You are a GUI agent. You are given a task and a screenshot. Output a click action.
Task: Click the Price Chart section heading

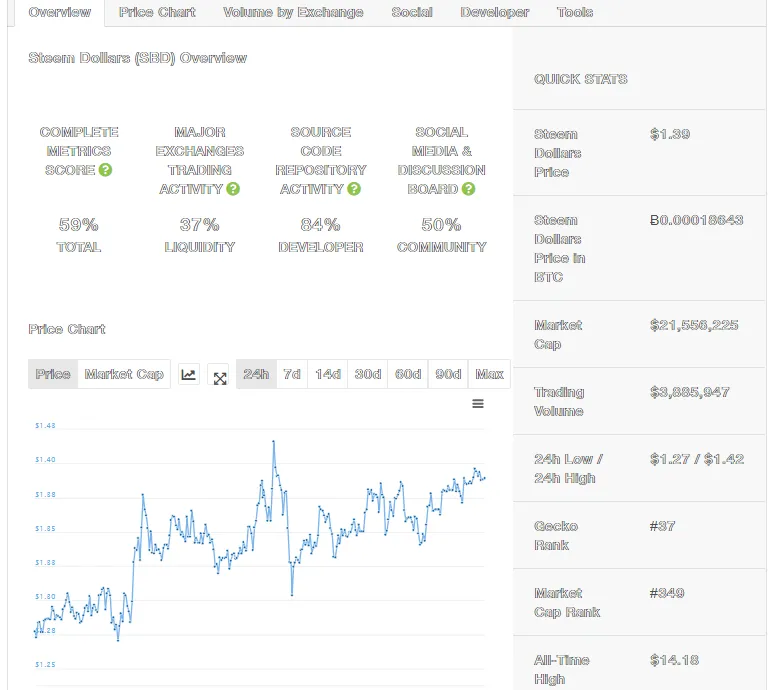(67, 329)
